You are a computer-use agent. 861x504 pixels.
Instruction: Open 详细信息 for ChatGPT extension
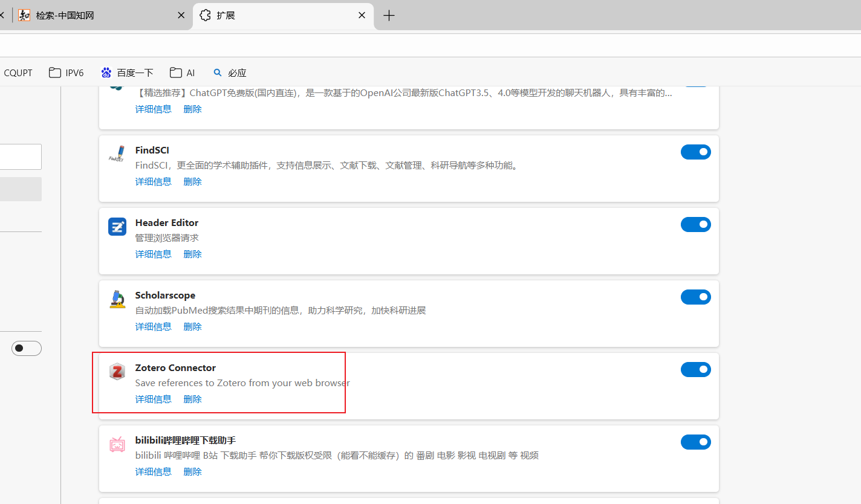[153, 109]
